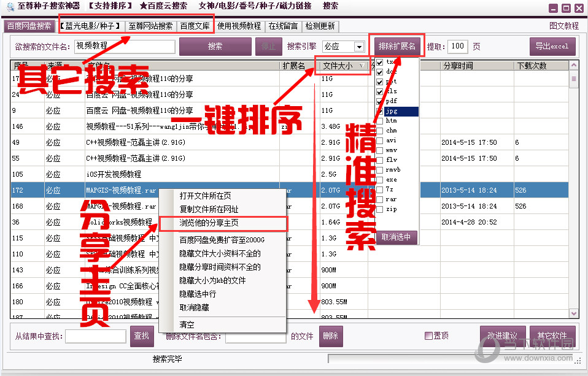Click row 49 C++视频教程-范磊主讲
Viewport: 588px width, 376px height.
290,142
